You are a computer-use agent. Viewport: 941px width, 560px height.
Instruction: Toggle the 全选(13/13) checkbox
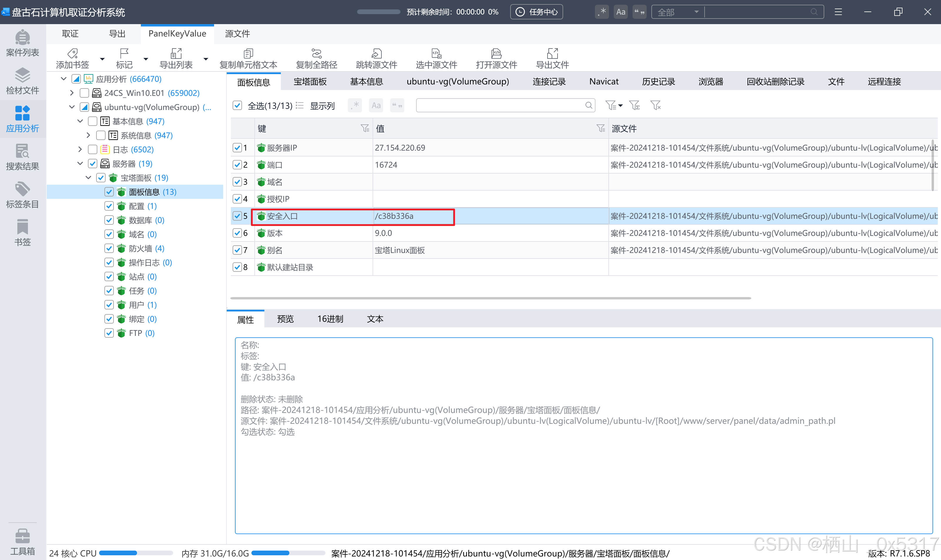237,105
